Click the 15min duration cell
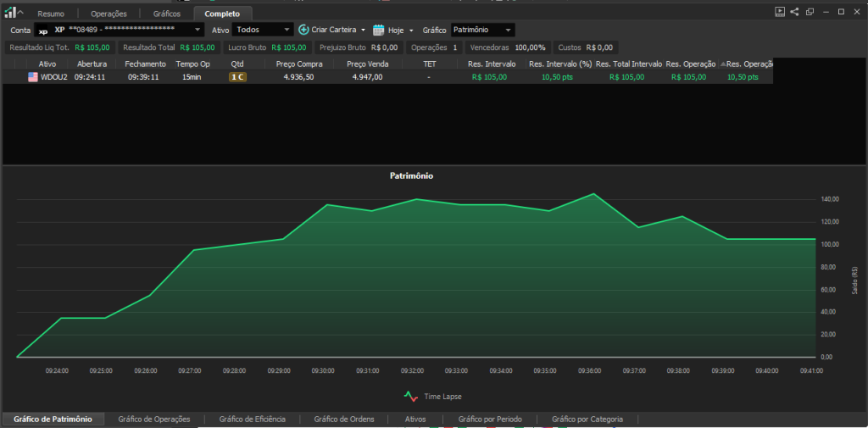 coord(192,77)
